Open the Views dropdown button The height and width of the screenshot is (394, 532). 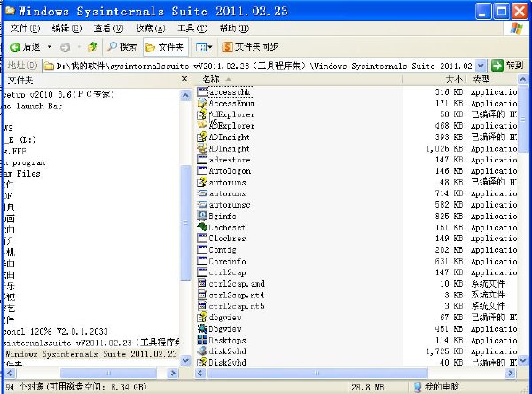point(204,47)
